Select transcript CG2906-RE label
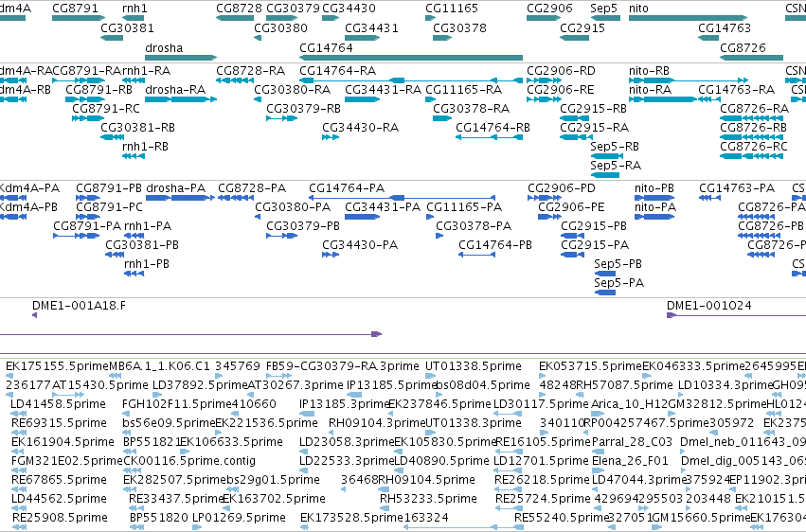 561,89
